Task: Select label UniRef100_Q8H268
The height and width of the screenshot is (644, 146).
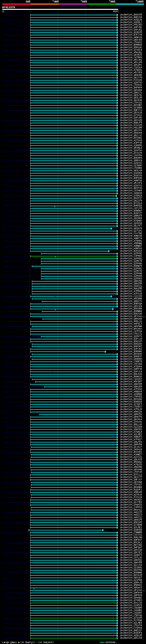Action: coord(131,319)
